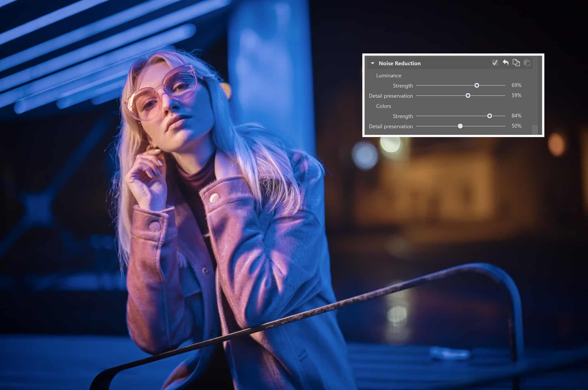Click the Colors Detail preservation slider handle
Viewport: 588px width, 390px height.
(460, 126)
